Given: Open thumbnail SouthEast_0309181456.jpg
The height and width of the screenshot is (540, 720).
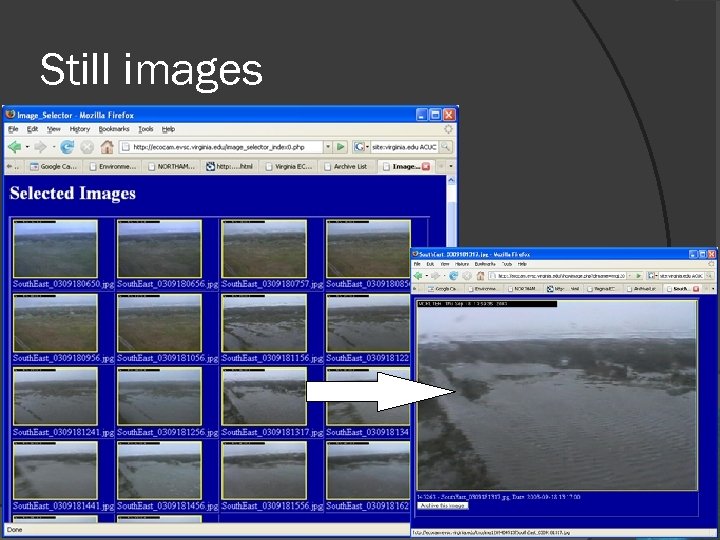Looking at the screenshot, I should coord(159,470).
